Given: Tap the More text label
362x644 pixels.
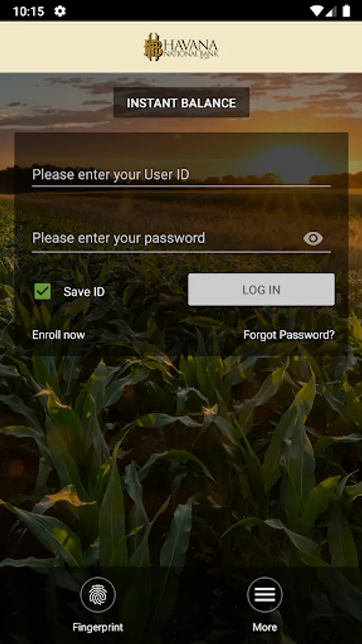Looking at the screenshot, I should pos(265,628).
